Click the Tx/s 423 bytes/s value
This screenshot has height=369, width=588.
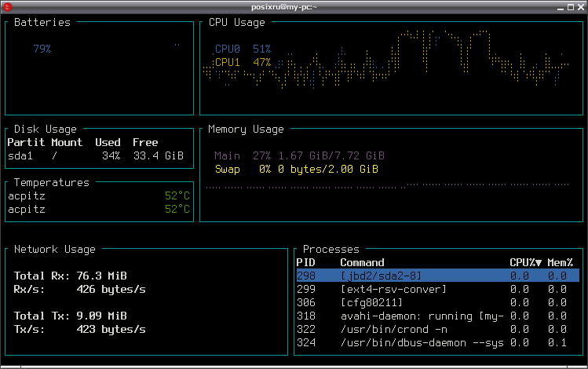[111, 330]
